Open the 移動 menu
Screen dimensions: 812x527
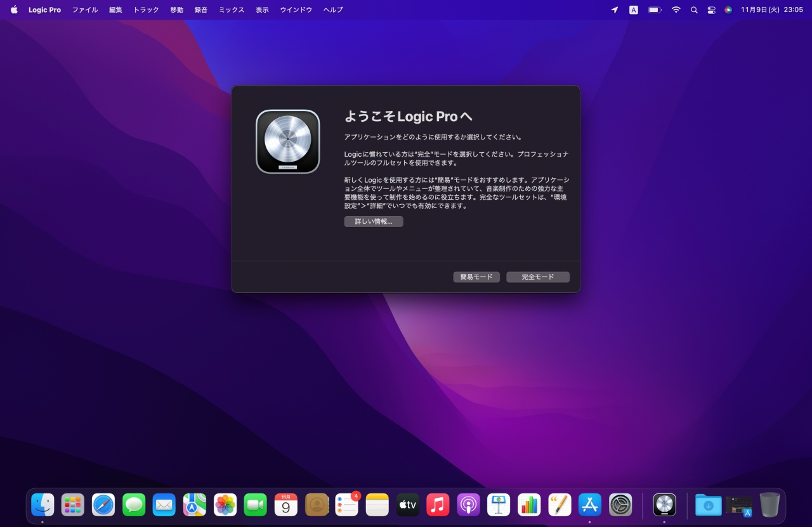(x=177, y=10)
